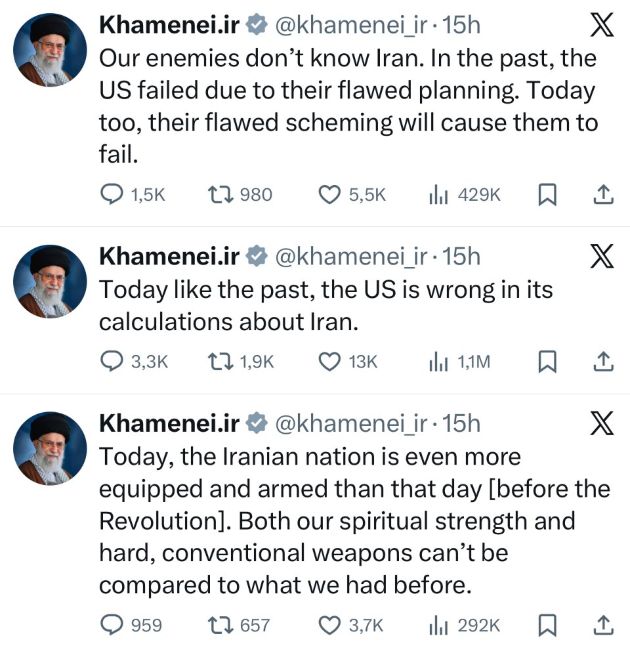Share the first tweet about flawed planning

603,194
